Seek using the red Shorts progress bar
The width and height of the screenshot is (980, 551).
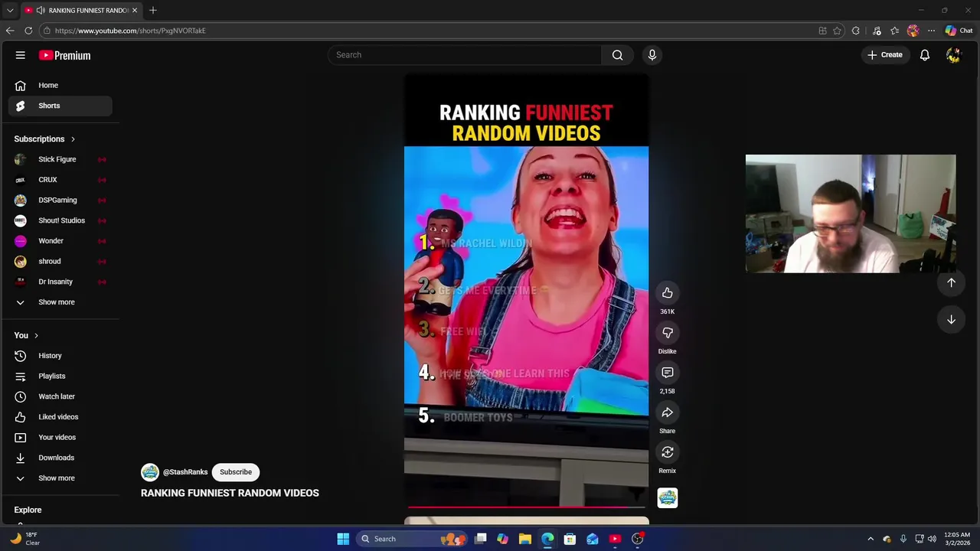(527, 507)
